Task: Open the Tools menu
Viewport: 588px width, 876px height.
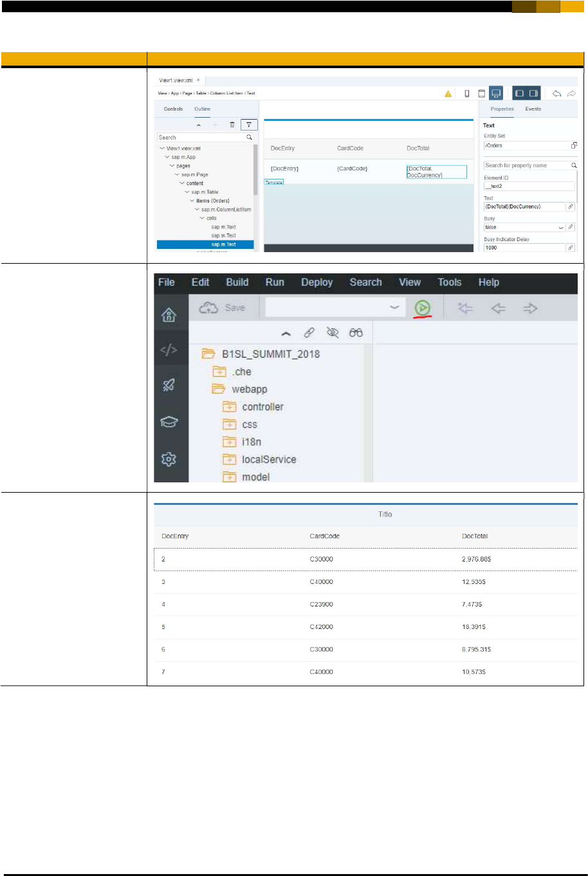Action: tap(450, 282)
